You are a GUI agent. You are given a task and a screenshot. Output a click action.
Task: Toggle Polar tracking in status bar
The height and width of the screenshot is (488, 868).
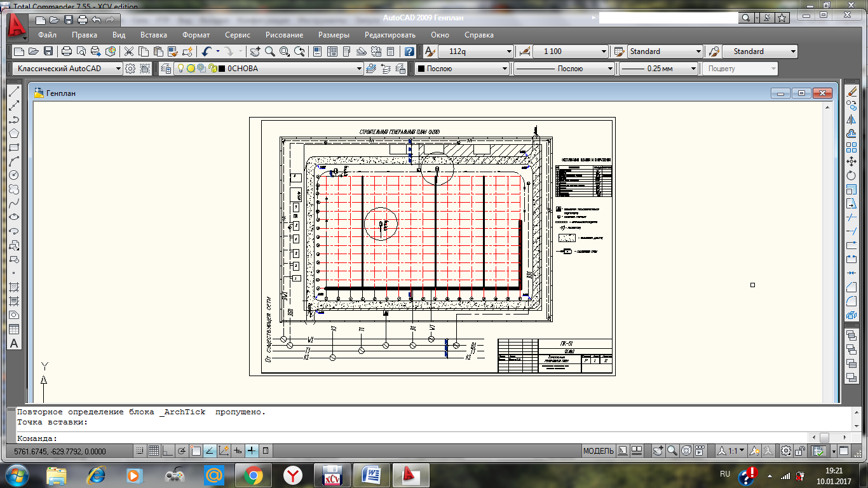pyautogui.click(x=181, y=451)
